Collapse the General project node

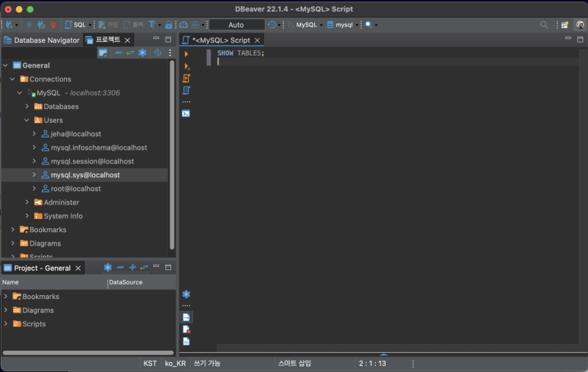coord(5,65)
